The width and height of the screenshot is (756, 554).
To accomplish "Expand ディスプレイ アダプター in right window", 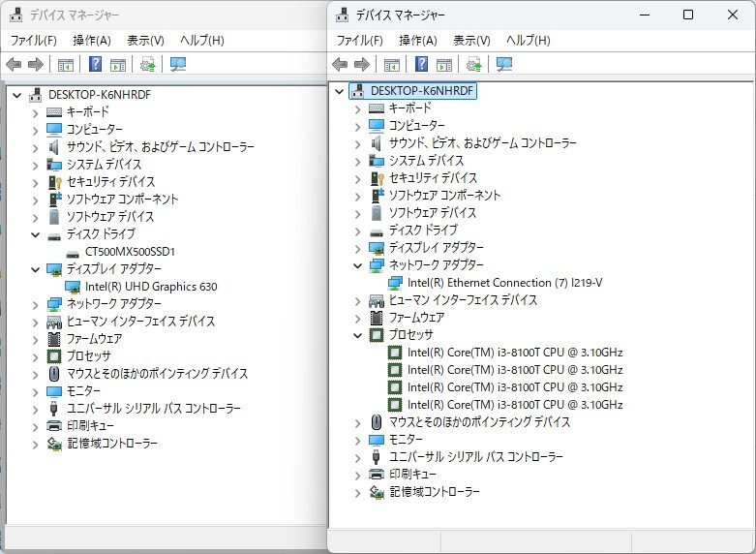I will click(357, 249).
